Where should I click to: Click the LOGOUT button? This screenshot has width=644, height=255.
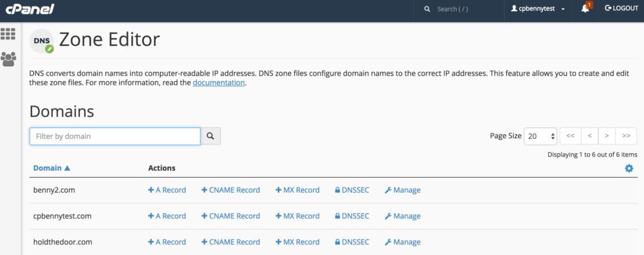click(621, 9)
